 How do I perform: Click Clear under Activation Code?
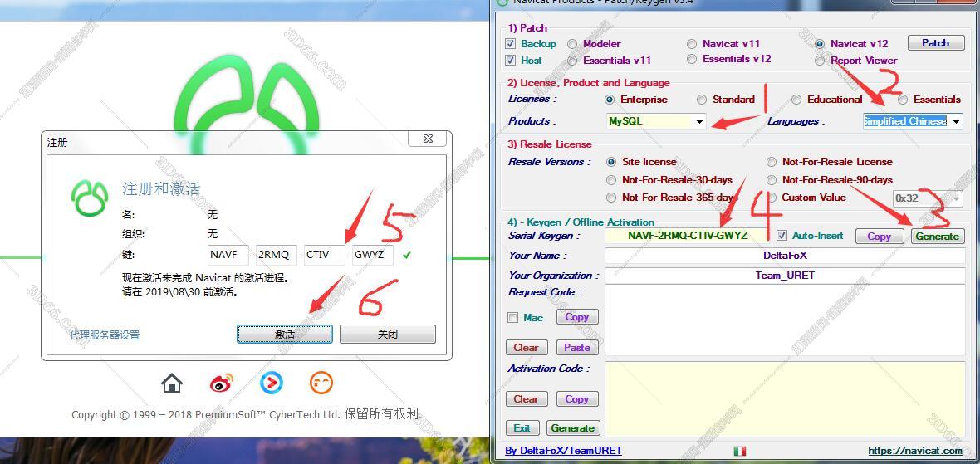click(x=527, y=398)
